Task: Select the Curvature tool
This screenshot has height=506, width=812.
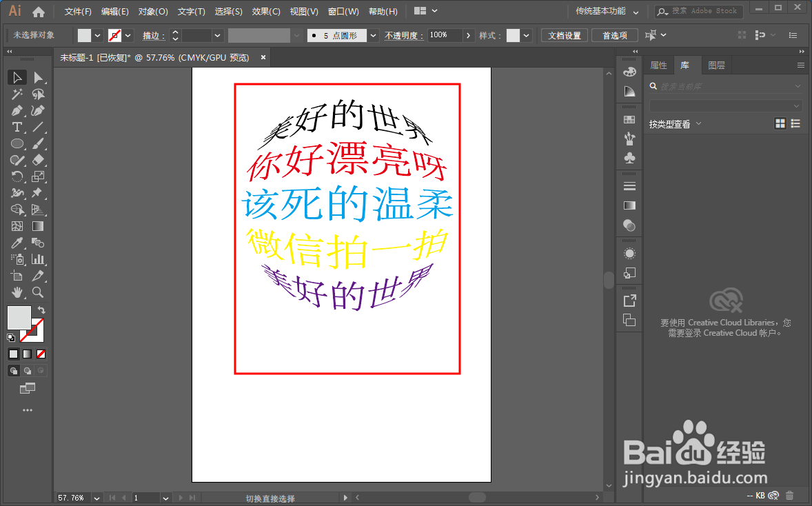Action: [x=39, y=111]
